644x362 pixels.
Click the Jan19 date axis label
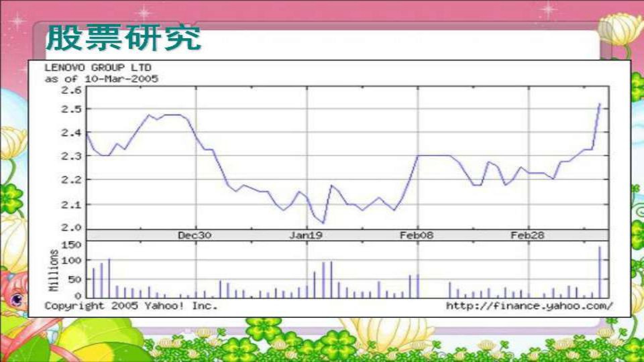click(306, 235)
